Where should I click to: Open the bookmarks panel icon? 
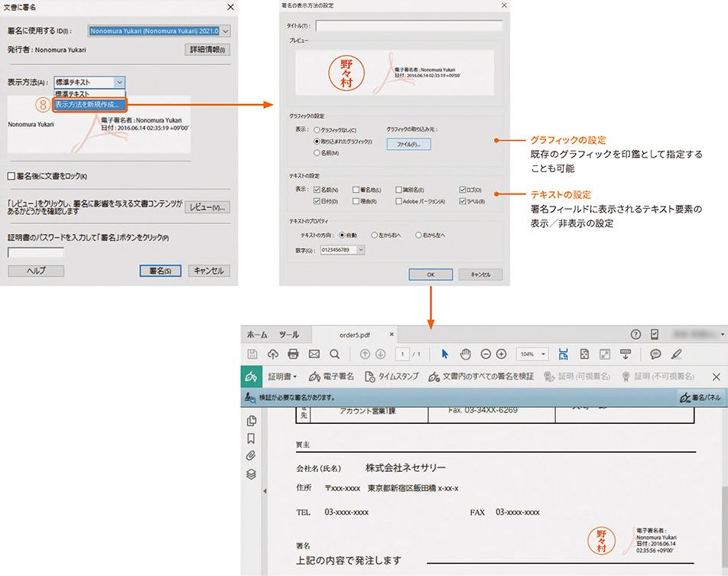(x=251, y=438)
